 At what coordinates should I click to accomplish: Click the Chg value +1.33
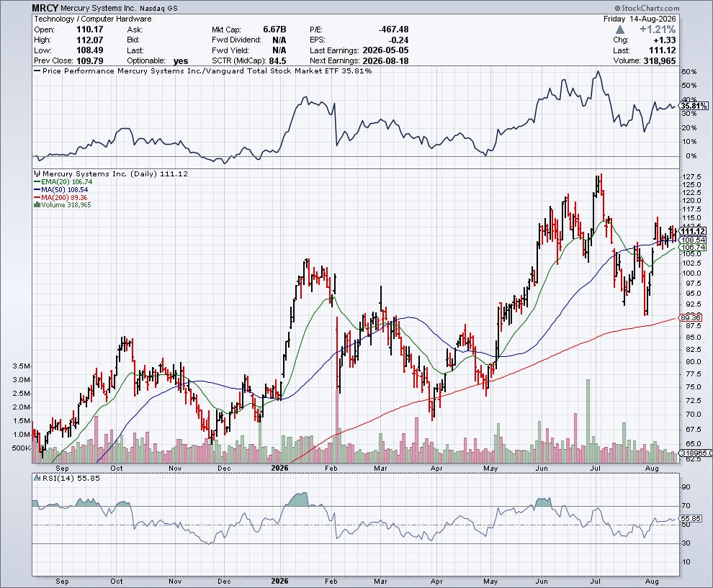[664, 40]
